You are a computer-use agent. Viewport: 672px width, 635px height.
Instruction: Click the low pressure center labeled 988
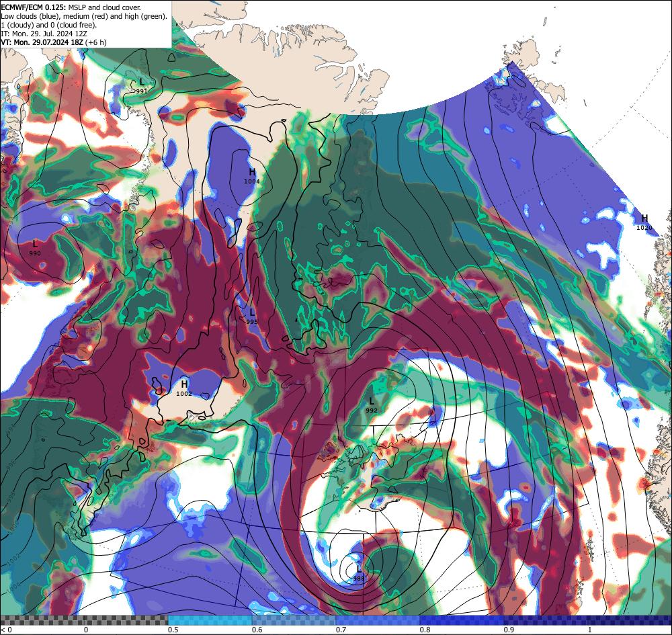pyautogui.click(x=359, y=573)
